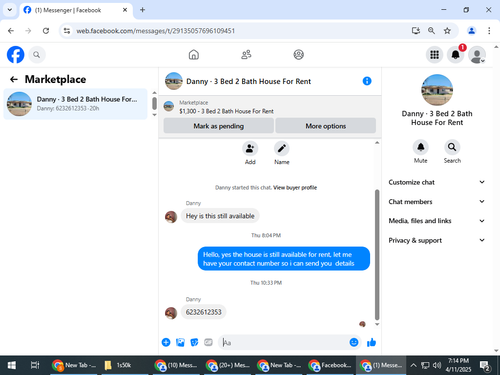500x375 pixels.
Task: Click the blue sent message bubble
Action: click(284, 259)
